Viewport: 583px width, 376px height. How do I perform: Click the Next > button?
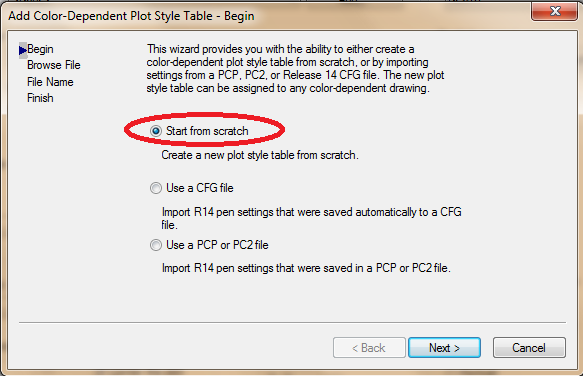[444, 348]
